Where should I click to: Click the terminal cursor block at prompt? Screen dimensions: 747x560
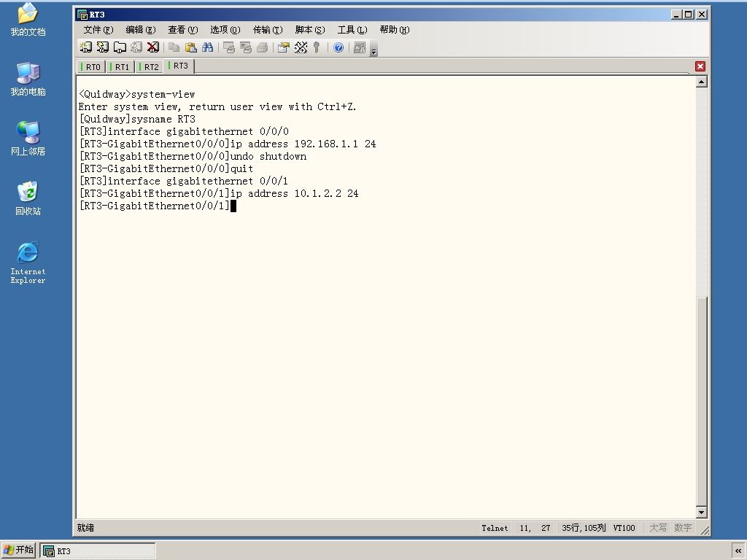click(x=233, y=206)
